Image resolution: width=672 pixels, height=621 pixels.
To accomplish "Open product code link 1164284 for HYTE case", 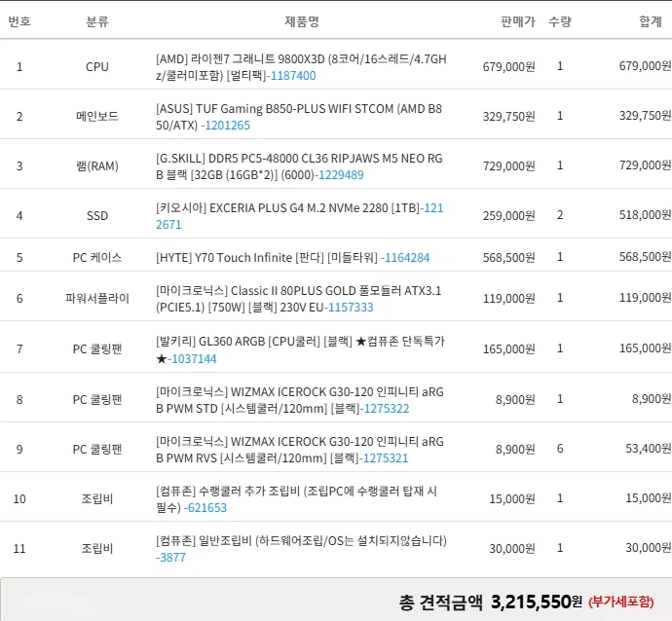I will [x=407, y=258].
